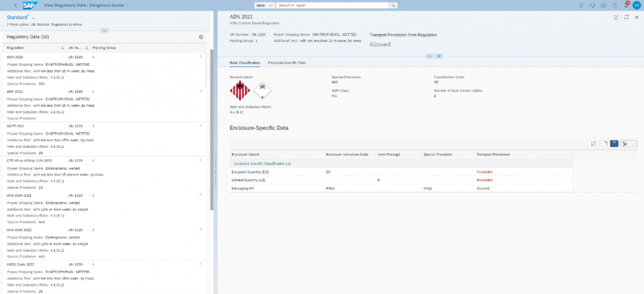The image size is (644, 294).
Task: Sort by Regulation column header
Action: (34, 48)
